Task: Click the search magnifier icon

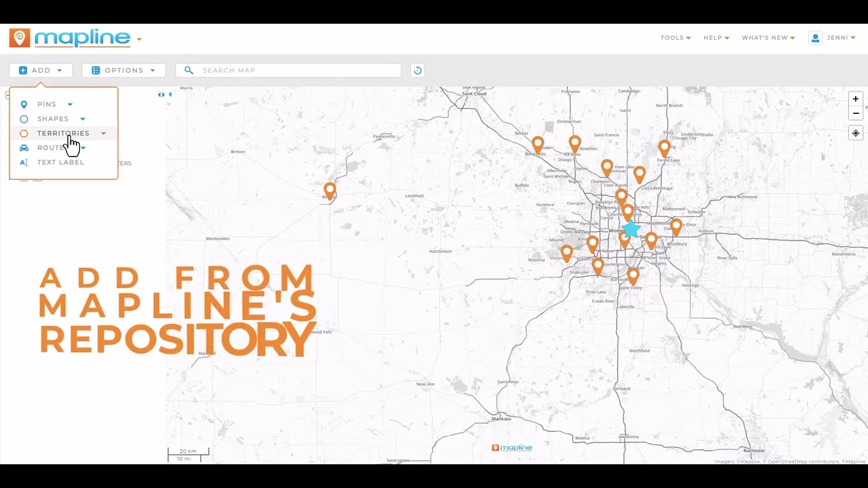Action: [189, 70]
